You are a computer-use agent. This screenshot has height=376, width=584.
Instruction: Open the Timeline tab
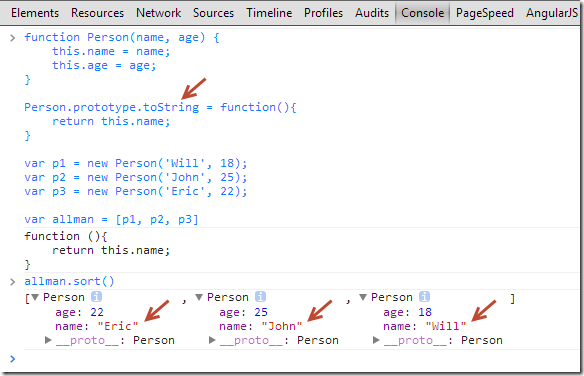pos(269,13)
